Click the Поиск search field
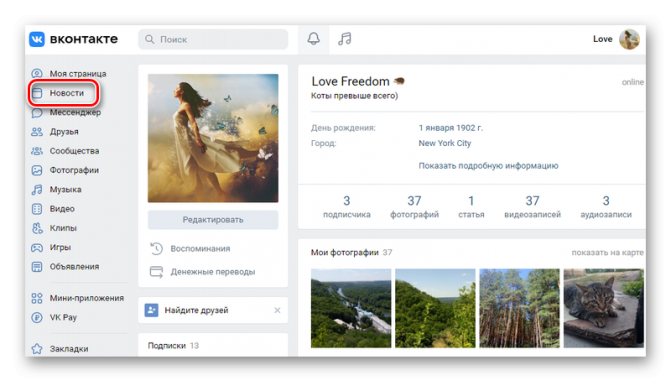Screen dimensions: 671x391 (213, 39)
